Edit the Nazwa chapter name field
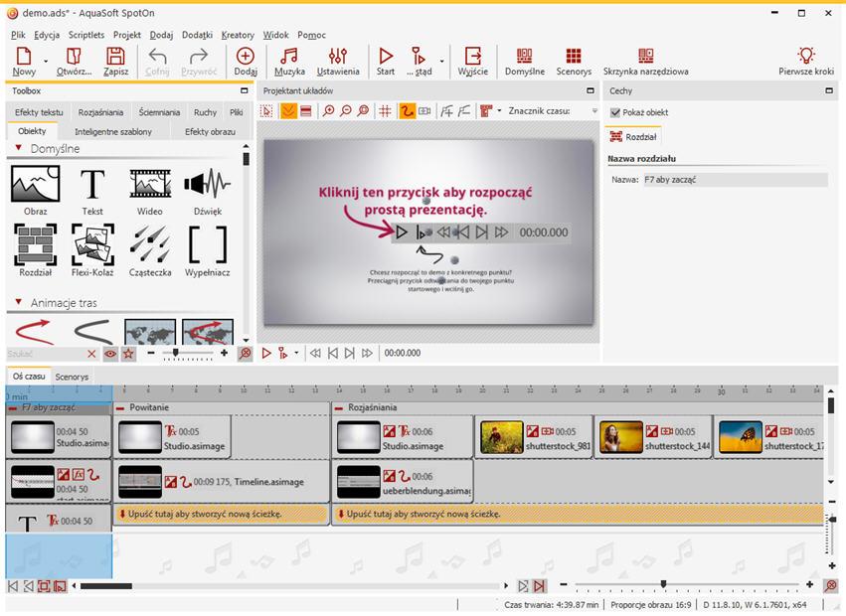 click(x=735, y=180)
